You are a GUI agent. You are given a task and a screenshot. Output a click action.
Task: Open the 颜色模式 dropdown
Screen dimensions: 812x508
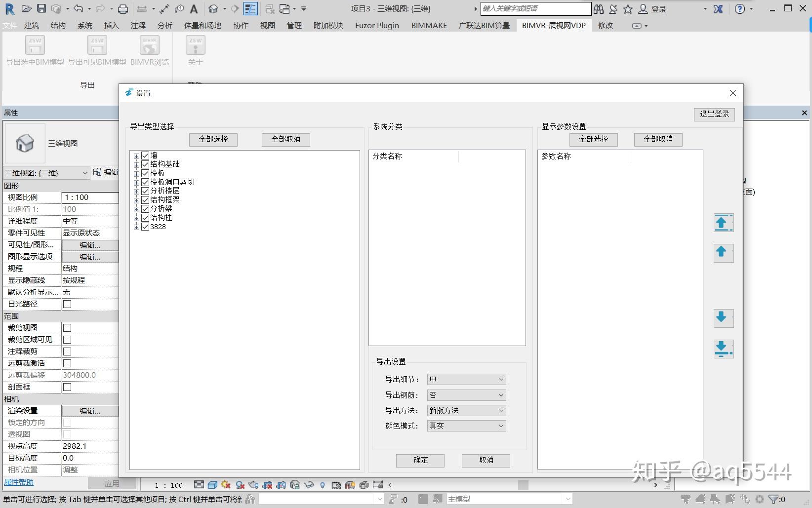click(x=466, y=426)
